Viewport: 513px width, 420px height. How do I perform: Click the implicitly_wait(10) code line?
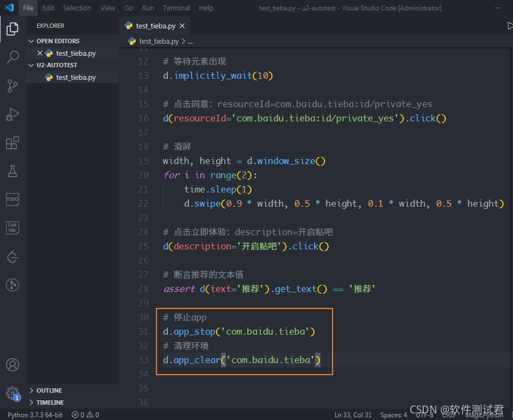click(218, 75)
